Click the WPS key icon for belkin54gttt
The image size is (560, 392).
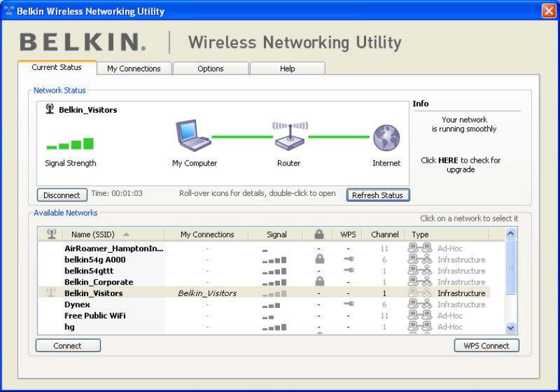pyautogui.click(x=349, y=270)
